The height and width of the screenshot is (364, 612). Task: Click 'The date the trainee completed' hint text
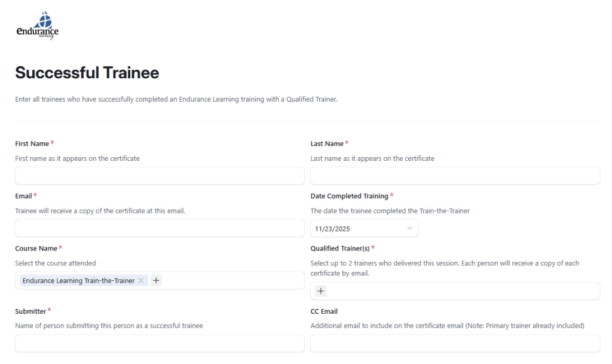[390, 210]
